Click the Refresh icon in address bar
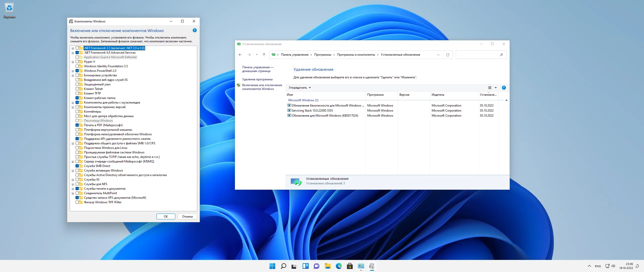This screenshot has height=272, width=644. (x=448, y=55)
